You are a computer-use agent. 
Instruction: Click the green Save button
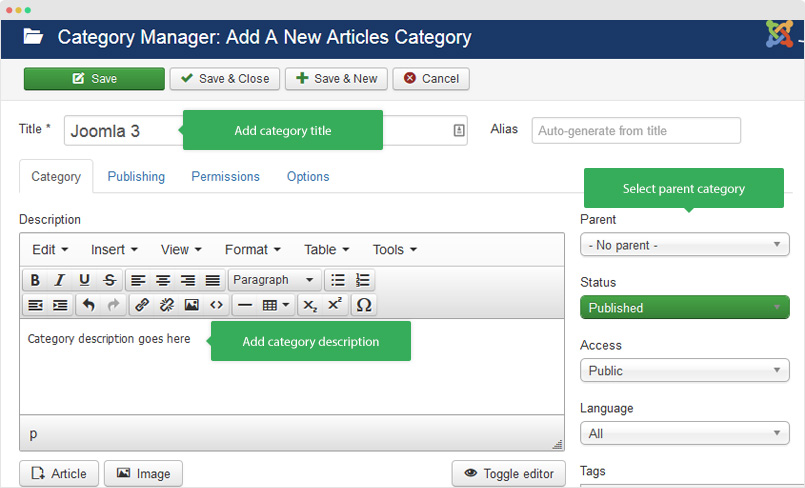coord(94,79)
